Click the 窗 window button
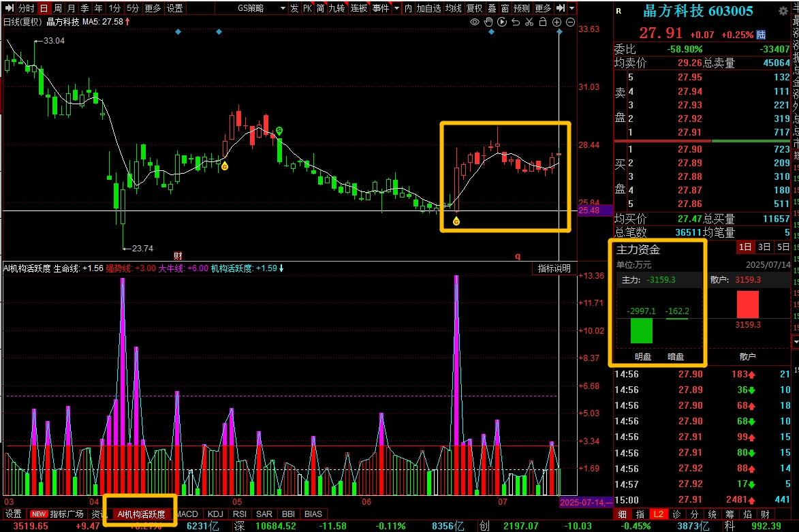The width and height of the screenshot is (799, 532). [505, 8]
